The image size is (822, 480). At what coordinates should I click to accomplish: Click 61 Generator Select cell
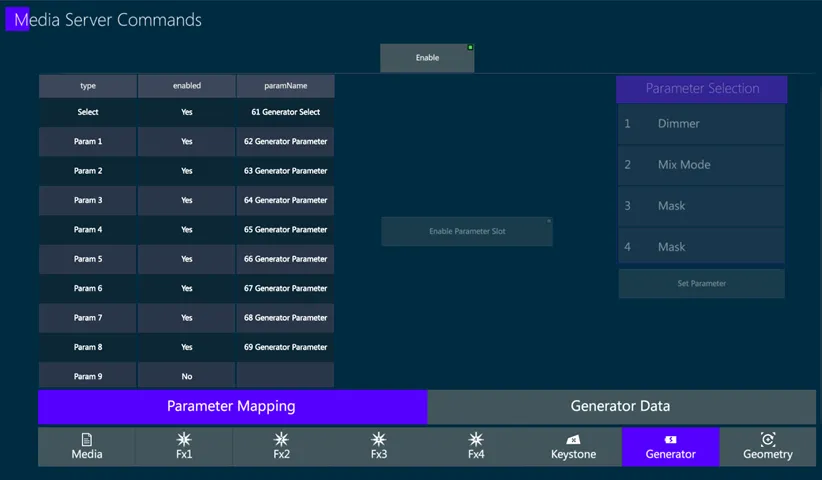coord(286,112)
